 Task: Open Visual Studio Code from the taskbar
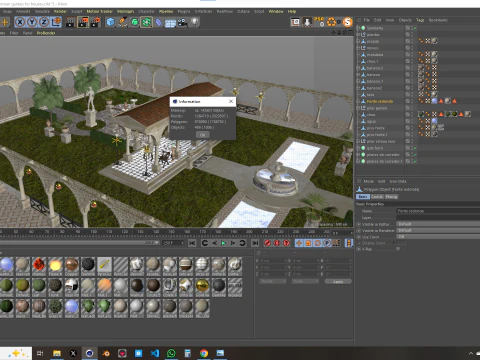pyautogui.click(x=155, y=353)
